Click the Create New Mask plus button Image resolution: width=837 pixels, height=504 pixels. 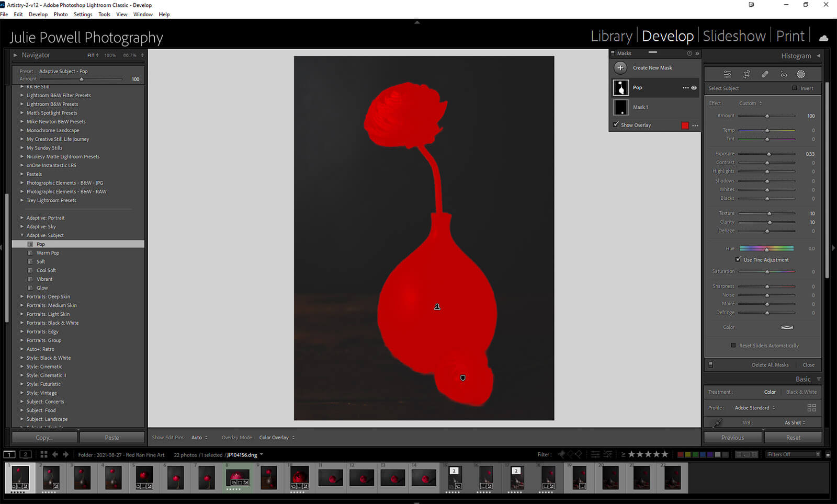click(620, 68)
